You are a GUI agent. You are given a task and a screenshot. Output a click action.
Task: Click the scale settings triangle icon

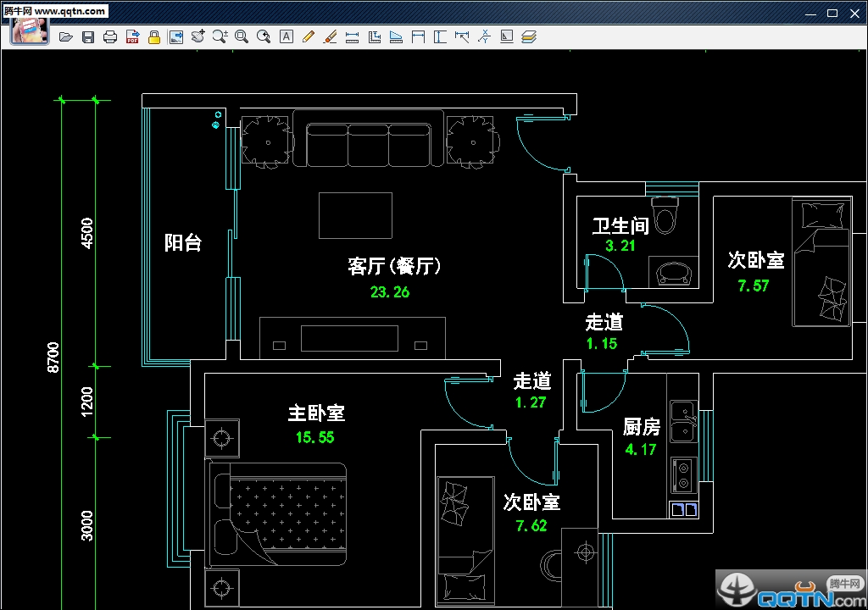(507, 36)
